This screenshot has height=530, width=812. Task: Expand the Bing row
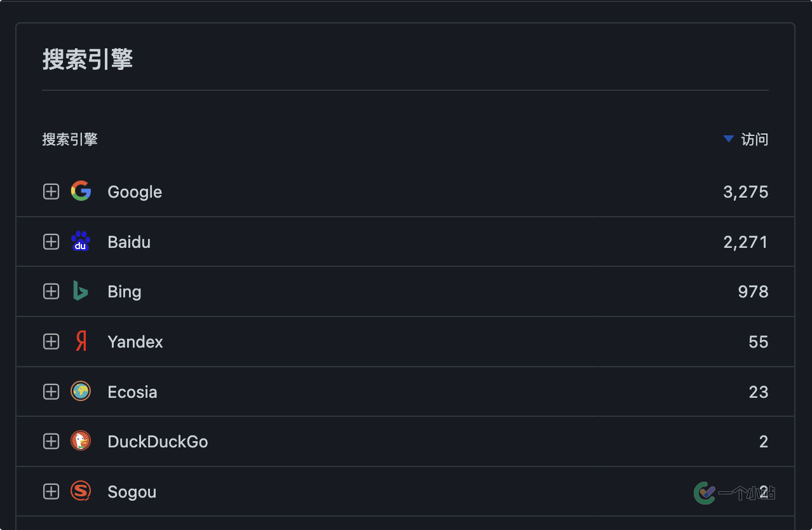click(51, 292)
